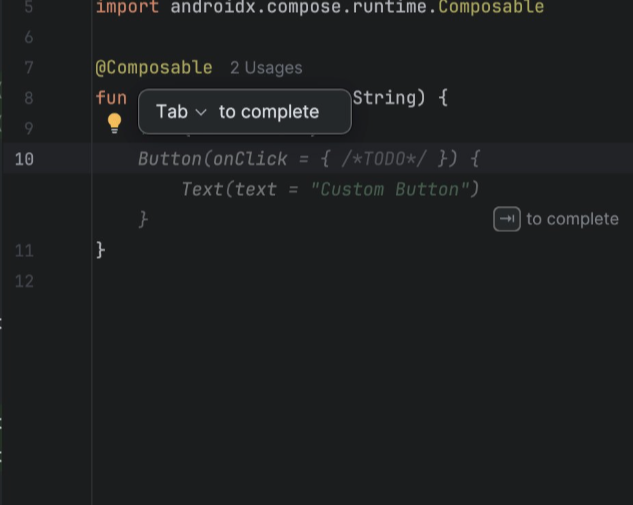Click the String parameter type
Viewport: 633px width, 505px height.
coord(386,98)
